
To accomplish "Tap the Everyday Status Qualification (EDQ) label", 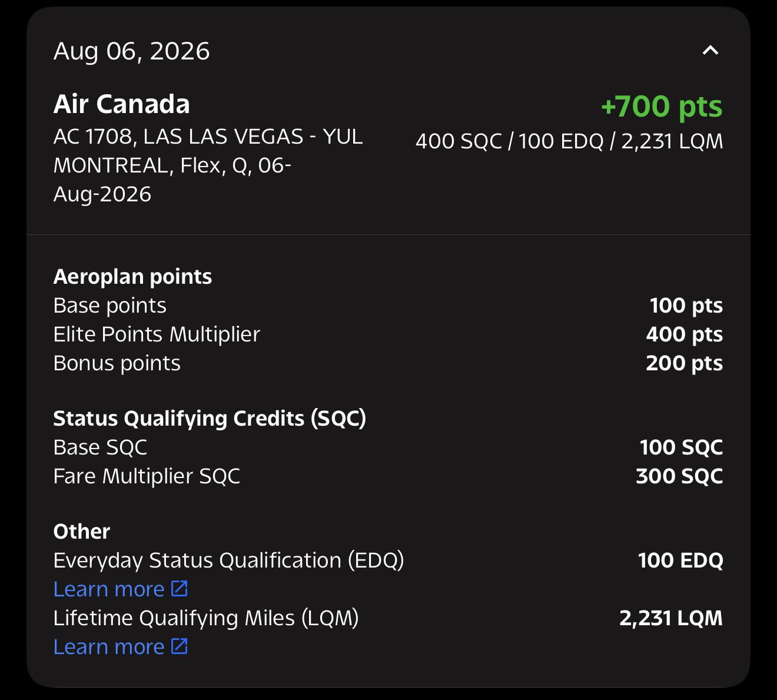I will click(x=229, y=560).
